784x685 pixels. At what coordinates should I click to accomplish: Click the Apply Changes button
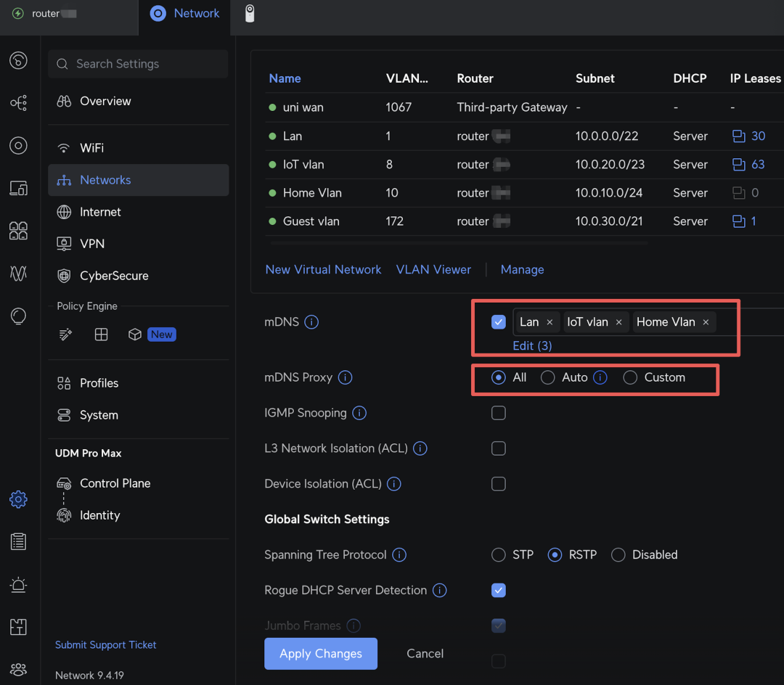[x=321, y=654]
